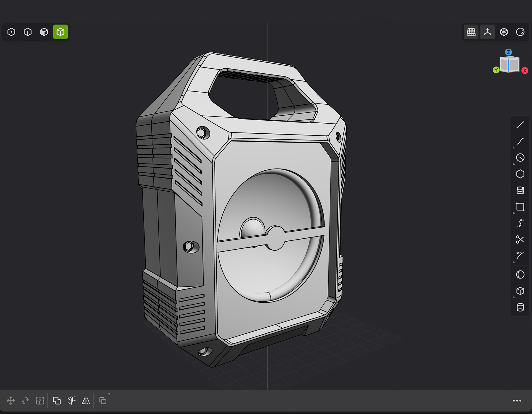Select the Polygon hexagon tool

pyautogui.click(x=520, y=174)
